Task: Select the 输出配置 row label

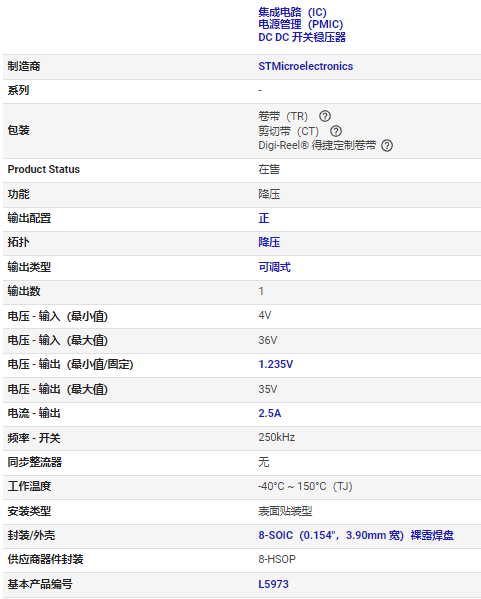Action: coord(29,218)
